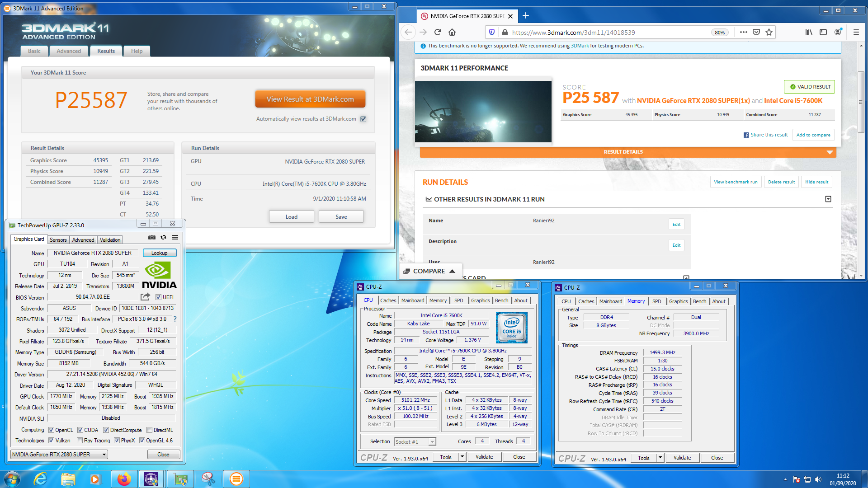Image resolution: width=868 pixels, height=488 pixels.
Task: Select the SPD tab in CPU-Z Memory window
Action: click(x=657, y=301)
